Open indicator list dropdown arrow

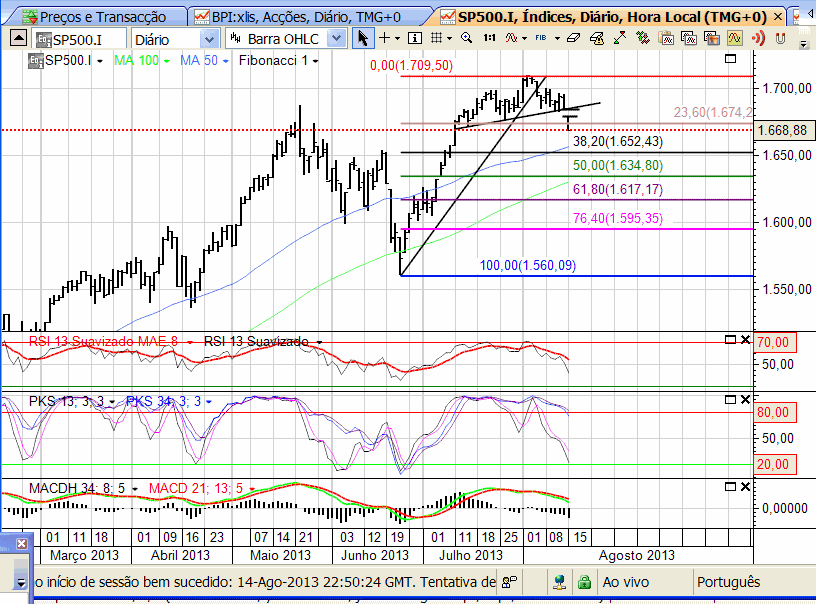(x=524, y=38)
